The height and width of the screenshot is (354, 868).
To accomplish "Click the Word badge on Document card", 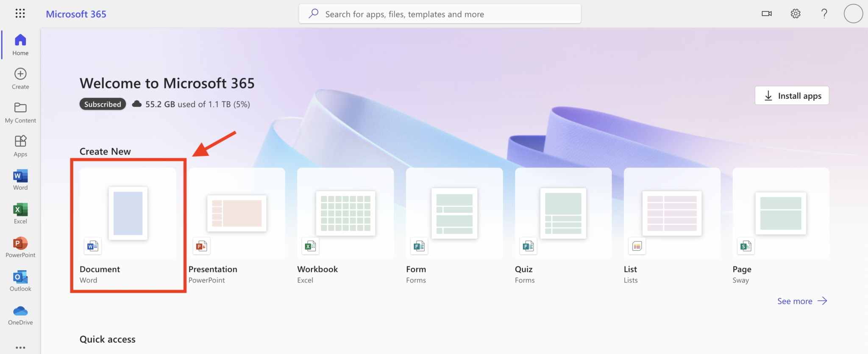I will [x=93, y=246].
